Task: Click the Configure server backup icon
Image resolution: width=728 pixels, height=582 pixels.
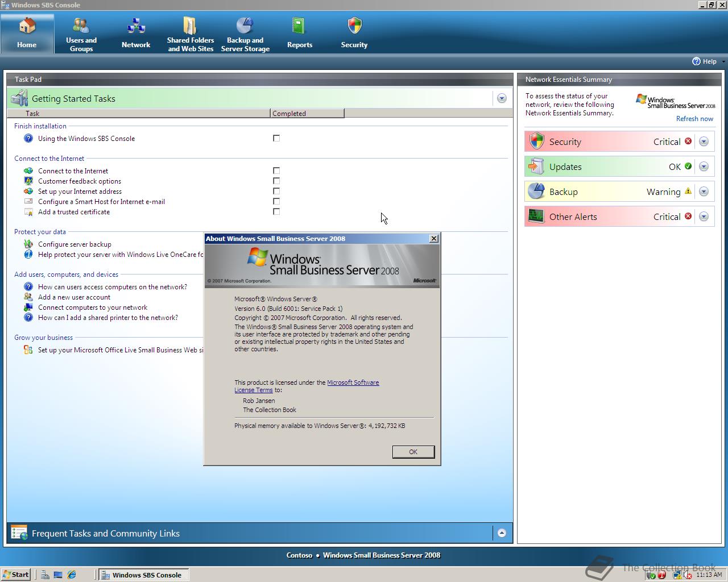Action: [28, 244]
